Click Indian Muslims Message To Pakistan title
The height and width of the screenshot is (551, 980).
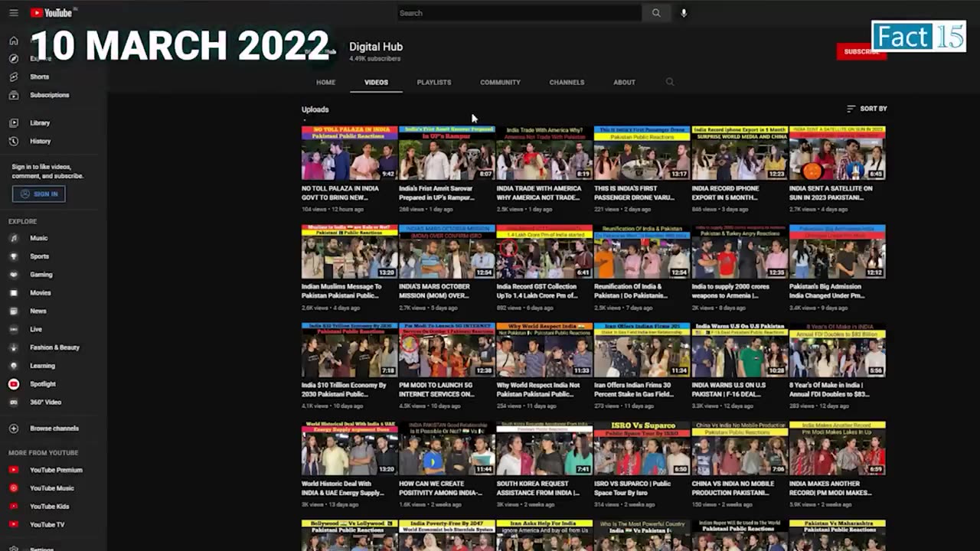click(341, 291)
